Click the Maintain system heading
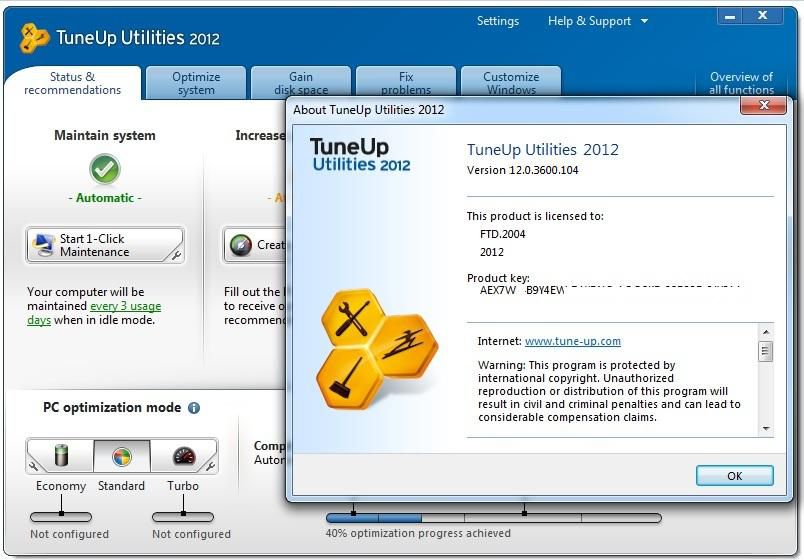Viewport: 804px width, 560px height. [x=105, y=135]
